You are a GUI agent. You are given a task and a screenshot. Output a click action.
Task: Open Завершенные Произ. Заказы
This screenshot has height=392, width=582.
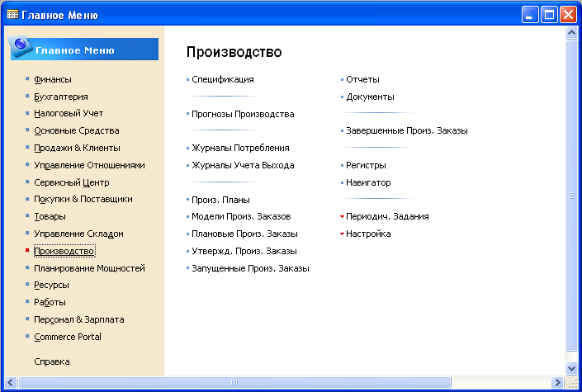(x=407, y=130)
